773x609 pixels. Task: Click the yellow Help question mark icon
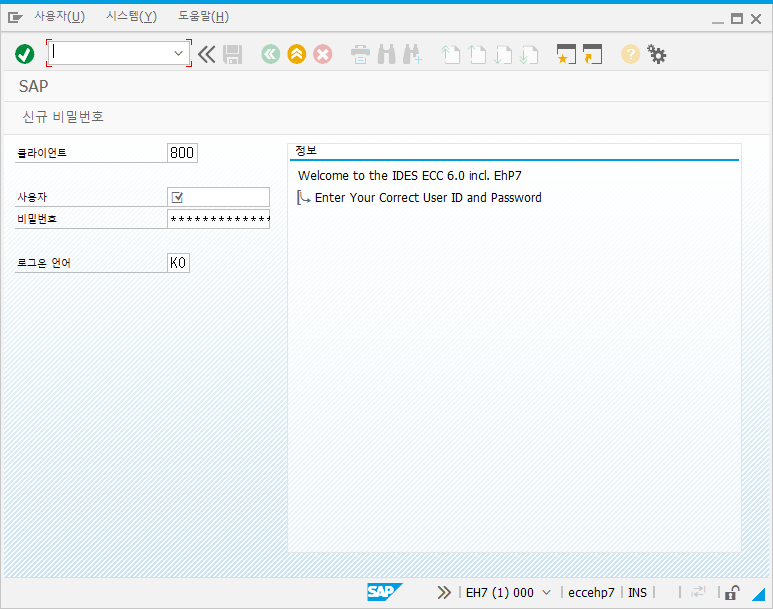pyautogui.click(x=631, y=54)
